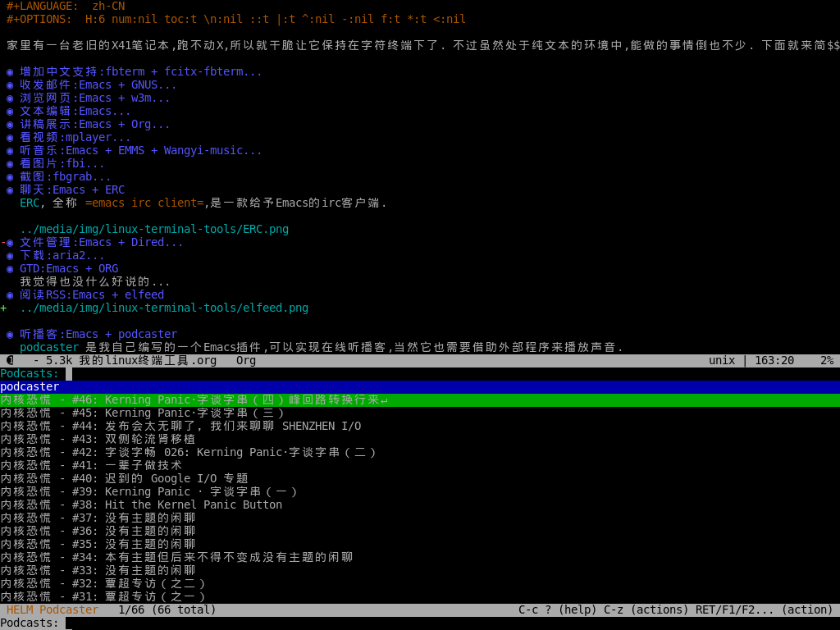
Task: Click the HELM Podcaster label in status bar
Action: [x=52, y=609]
